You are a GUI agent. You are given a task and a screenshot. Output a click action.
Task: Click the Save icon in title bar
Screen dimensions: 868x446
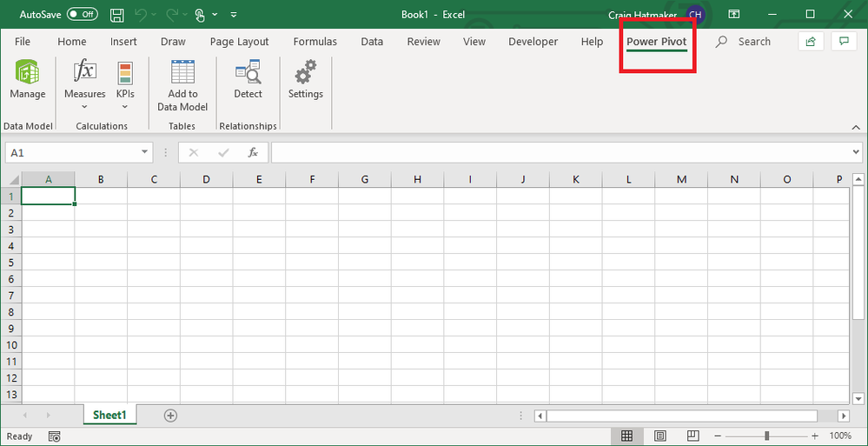[116, 15]
